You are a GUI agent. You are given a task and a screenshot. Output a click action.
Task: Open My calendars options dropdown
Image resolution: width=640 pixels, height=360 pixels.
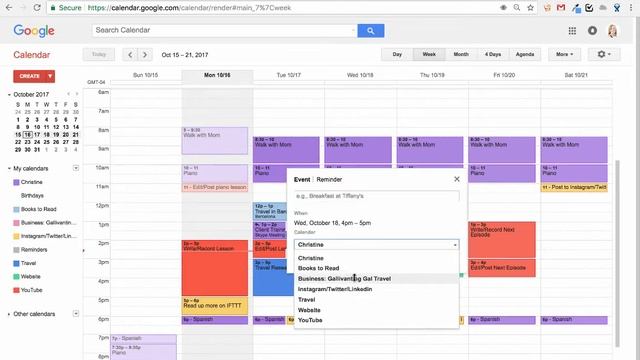(76, 168)
